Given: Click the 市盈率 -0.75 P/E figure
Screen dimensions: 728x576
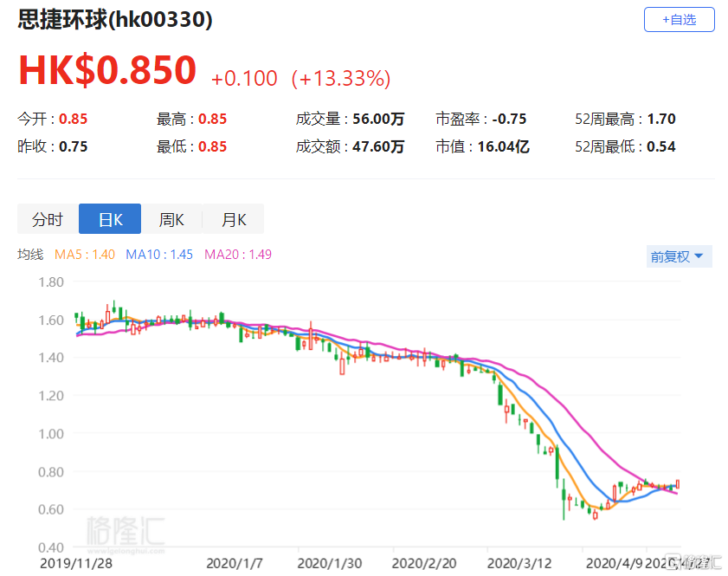Looking at the screenshot, I should pyautogui.click(x=509, y=119).
